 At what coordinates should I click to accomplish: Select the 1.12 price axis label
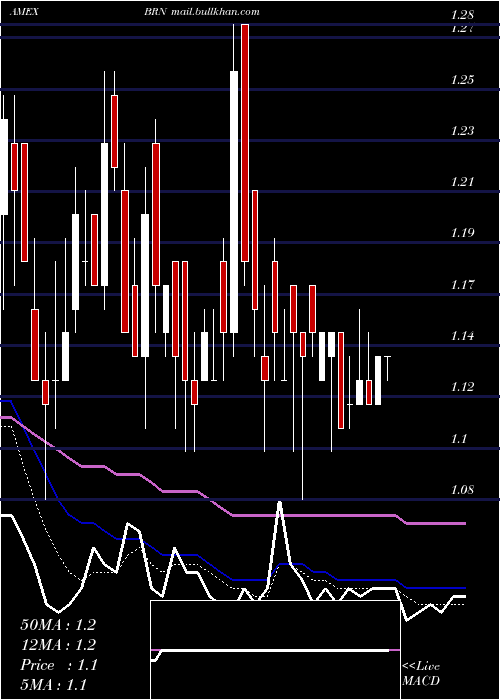[462, 387]
